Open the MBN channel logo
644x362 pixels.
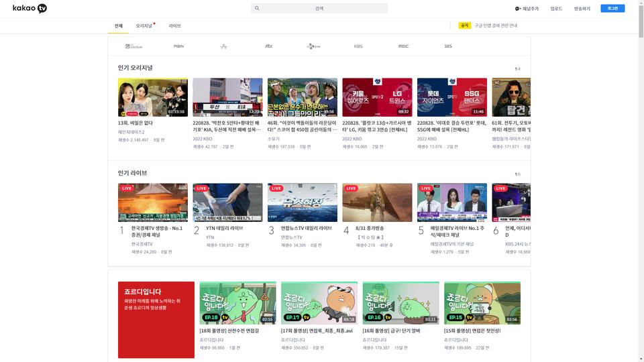178,46
